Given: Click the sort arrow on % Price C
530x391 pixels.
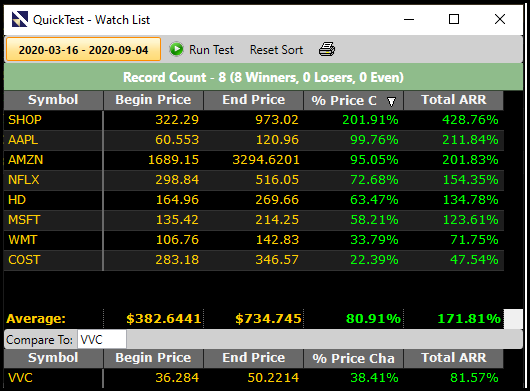Looking at the screenshot, I should 391,101.
